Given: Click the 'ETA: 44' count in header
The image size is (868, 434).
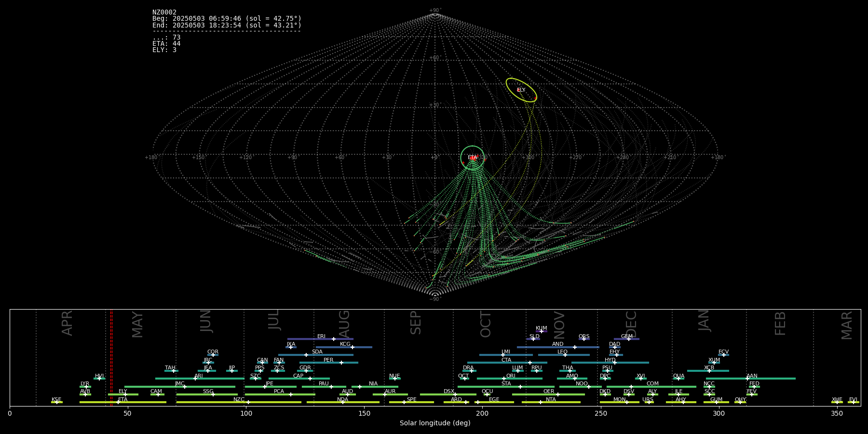Looking at the screenshot, I should point(166,44).
